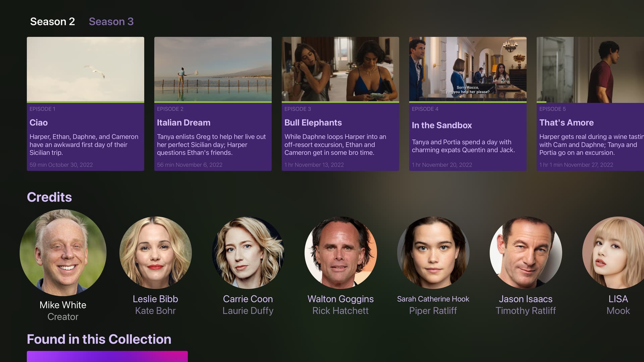Open Leslie Bibb's portrait
Viewport: 644px width, 362px height.
(156, 253)
